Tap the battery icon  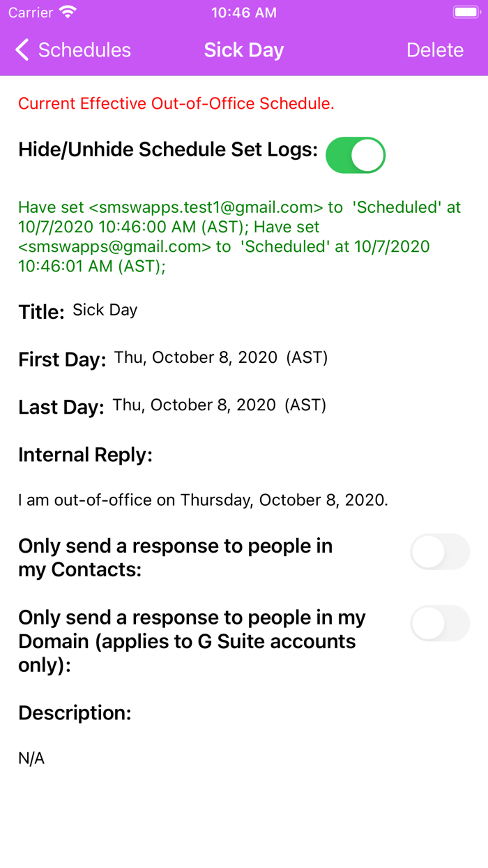pyautogui.click(x=466, y=12)
